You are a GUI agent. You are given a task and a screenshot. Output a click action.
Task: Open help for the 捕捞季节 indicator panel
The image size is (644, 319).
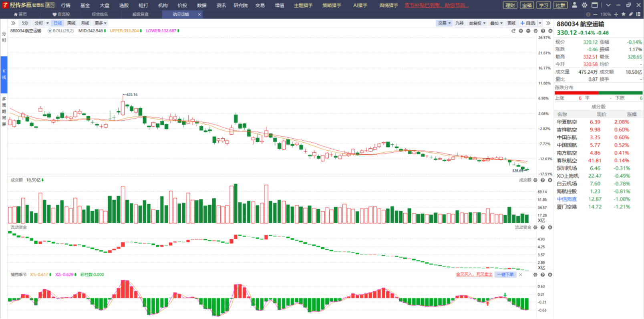click(x=543, y=275)
